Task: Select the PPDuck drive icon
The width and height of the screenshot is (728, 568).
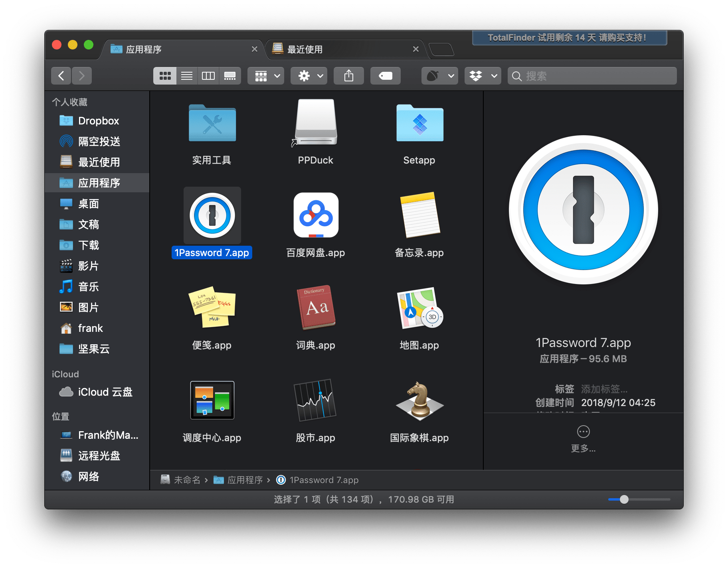Action: (316, 123)
